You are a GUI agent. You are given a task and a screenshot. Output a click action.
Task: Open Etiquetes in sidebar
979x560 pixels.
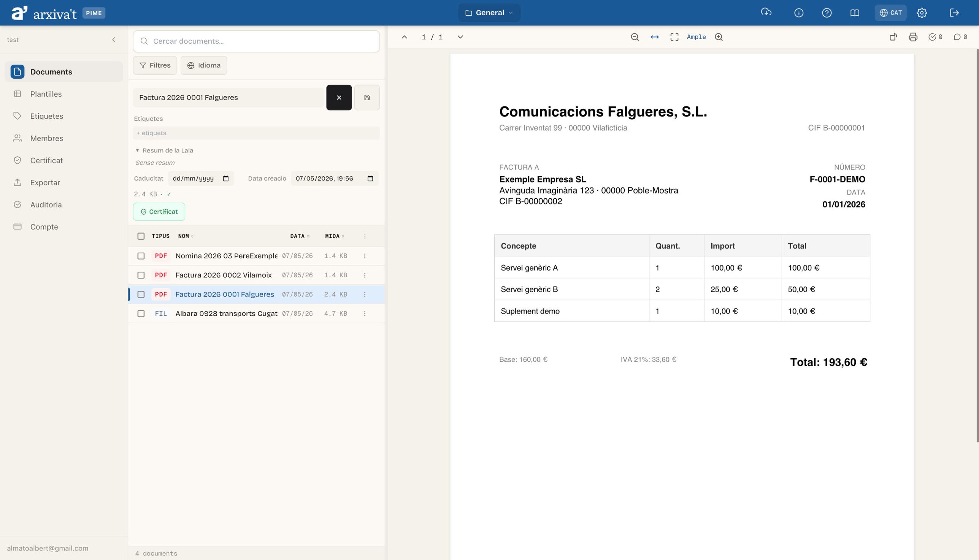pyautogui.click(x=64, y=116)
